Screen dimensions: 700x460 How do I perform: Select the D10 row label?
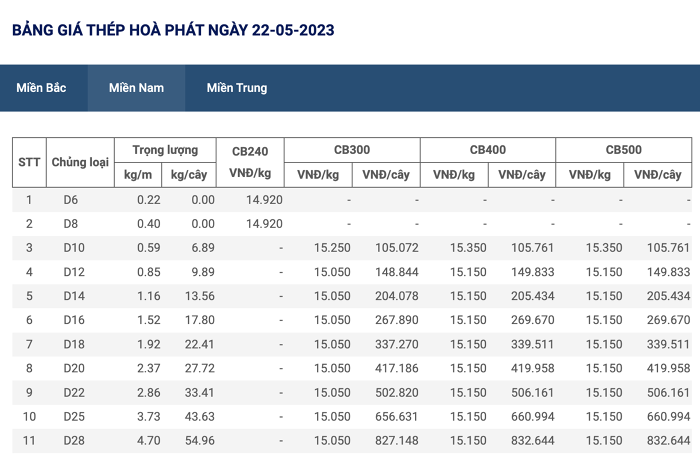[x=74, y=247]
